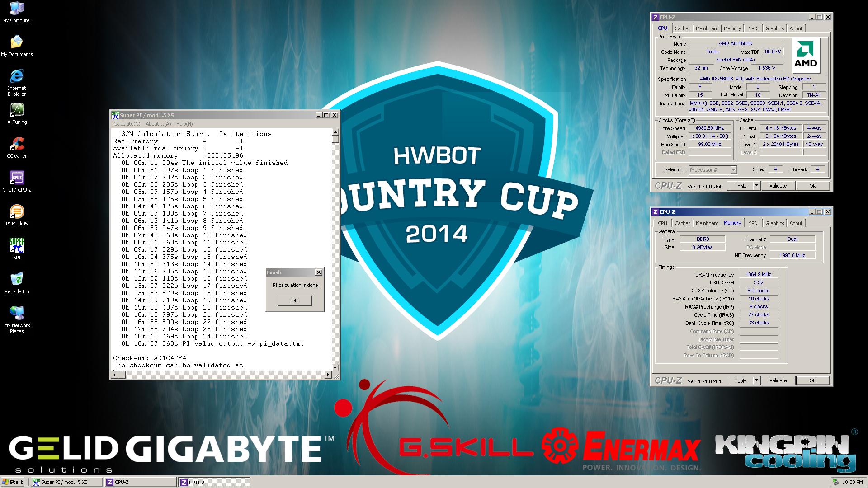Click the Checksum: AD1C42F4 line
Screen dimensions: 868x488
(x=150, y=358)
